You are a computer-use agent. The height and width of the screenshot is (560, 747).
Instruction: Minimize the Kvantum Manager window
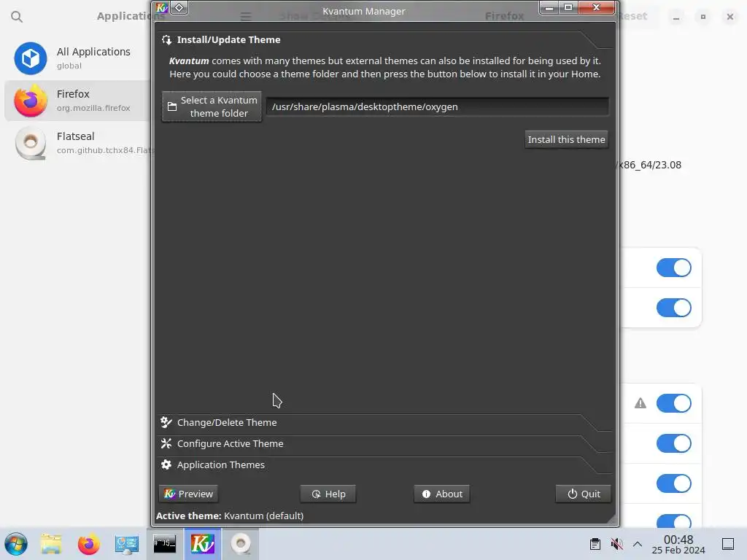coord(549,7)
